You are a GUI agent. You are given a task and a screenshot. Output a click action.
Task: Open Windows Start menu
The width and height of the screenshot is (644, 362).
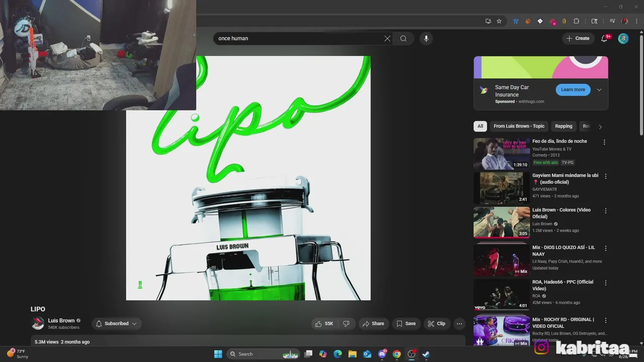(x=218, y=354)
